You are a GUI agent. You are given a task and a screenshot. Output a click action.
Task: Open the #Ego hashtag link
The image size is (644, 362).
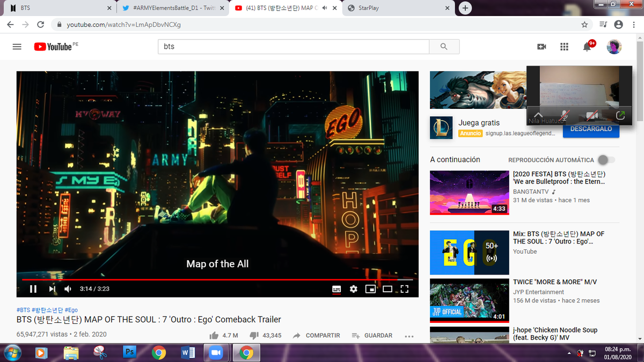(71, 310)
